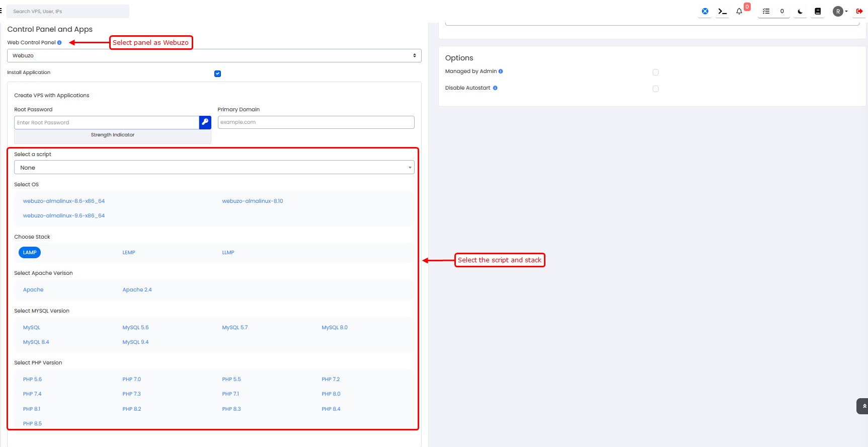The image size is (868, 447).
Task: Choose the LEMP stack option
Action: pyautogui.click(x=129, y=253)
